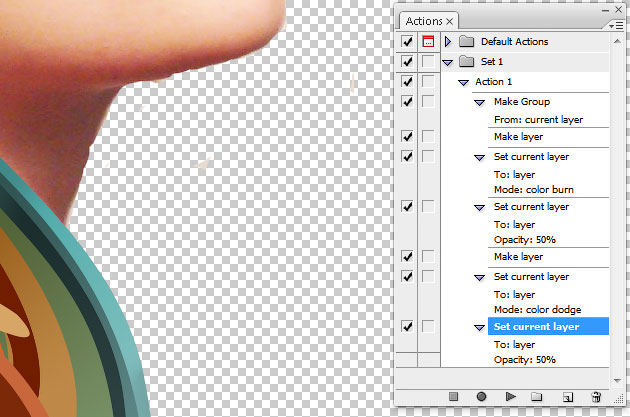This screenshot has height=417, width=630.
Task: Select the first Make layer step
Action: (548, 137)
